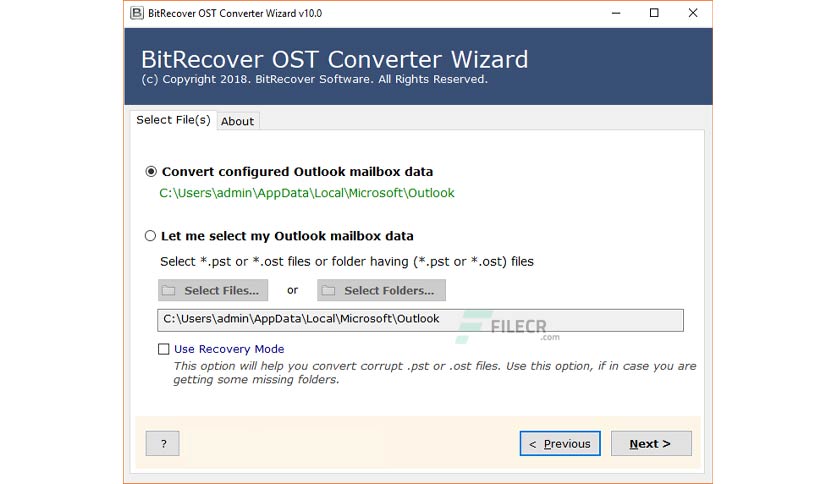Click the folder icon on Select Files button
Image resolution: width=836 pixels, height=484 pixels.
coord(169,291)
